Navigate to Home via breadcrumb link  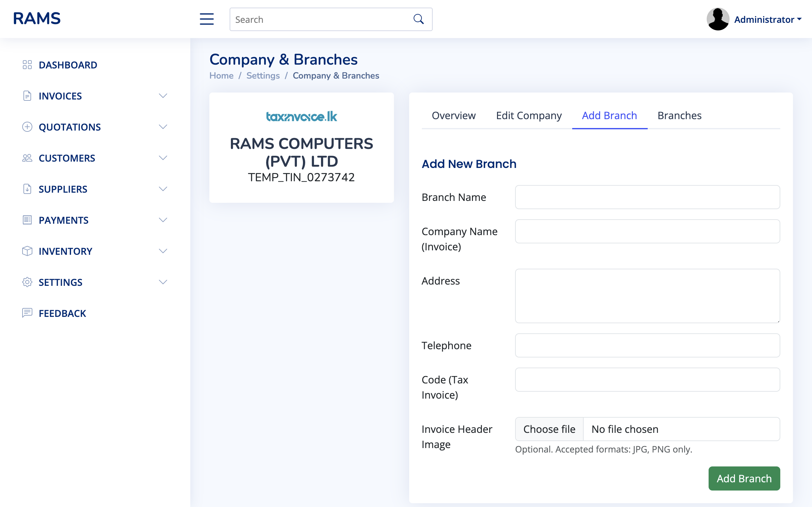[x=221, y=75]
